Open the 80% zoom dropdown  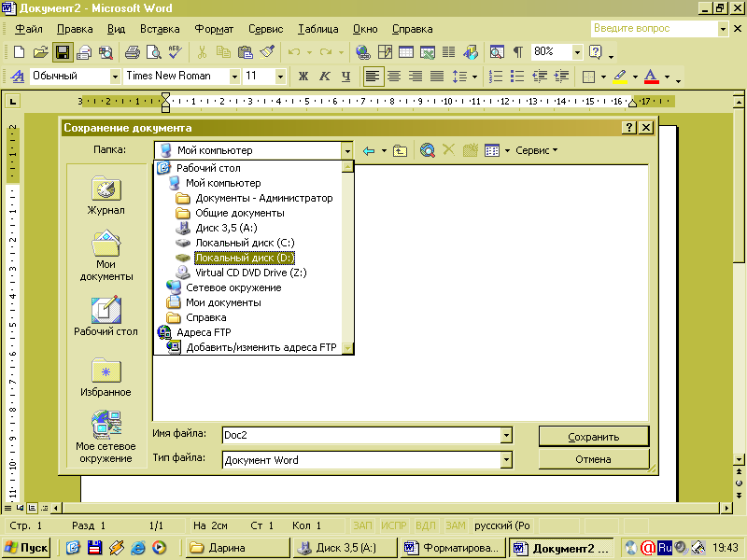(577, 52)
